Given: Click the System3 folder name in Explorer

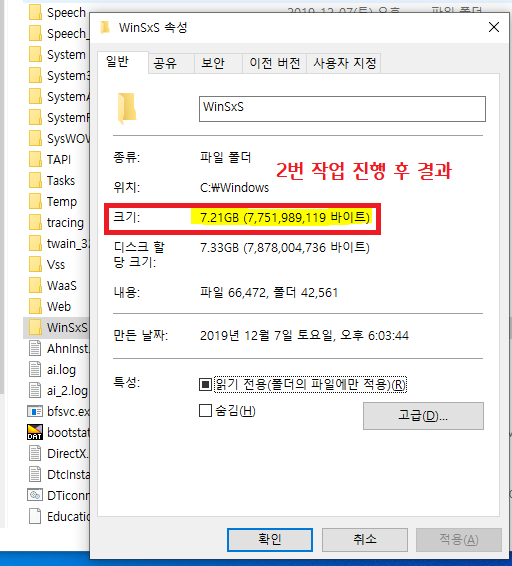Looking at the screenshot, I should (x=68, y=76).
